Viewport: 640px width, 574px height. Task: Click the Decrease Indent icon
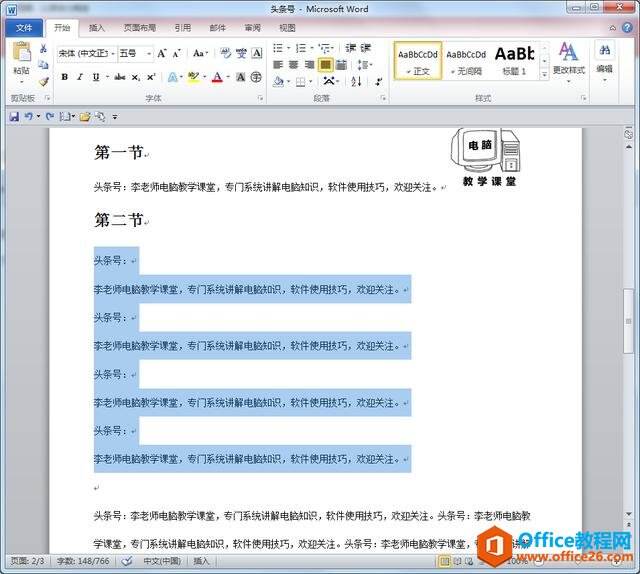pos(350,48)
